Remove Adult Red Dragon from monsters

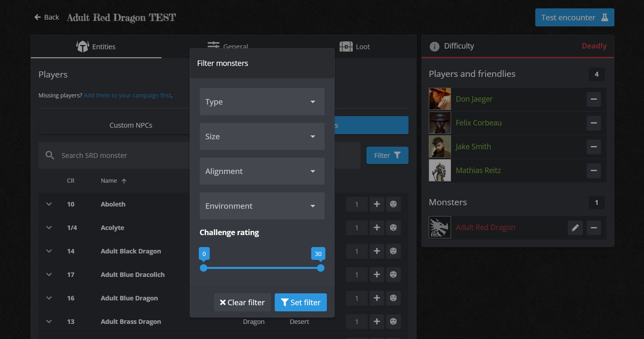pyautogui.click(x=593, y=228)
